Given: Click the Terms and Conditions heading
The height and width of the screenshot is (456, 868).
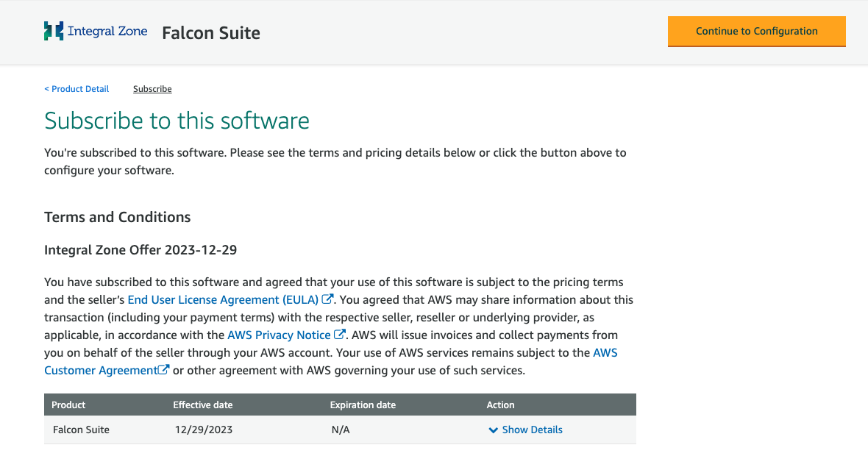Looking at the screenshot, I should click(118, 217).
